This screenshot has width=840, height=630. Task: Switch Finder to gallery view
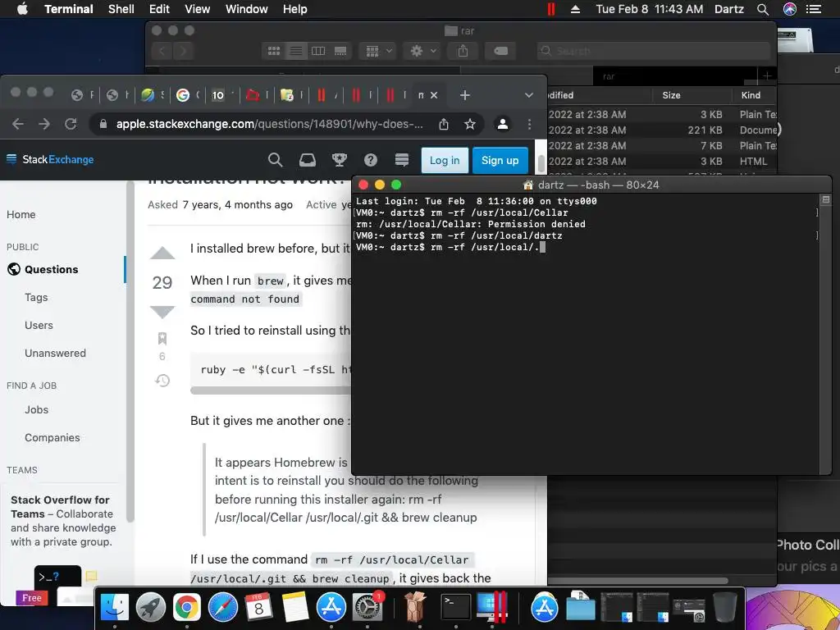tap(340, 51)
